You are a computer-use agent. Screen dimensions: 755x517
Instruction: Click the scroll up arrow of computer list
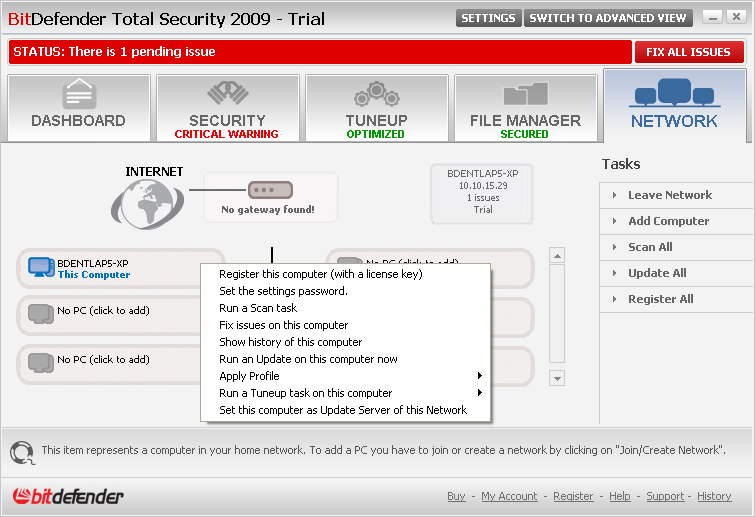click(557, 256)
